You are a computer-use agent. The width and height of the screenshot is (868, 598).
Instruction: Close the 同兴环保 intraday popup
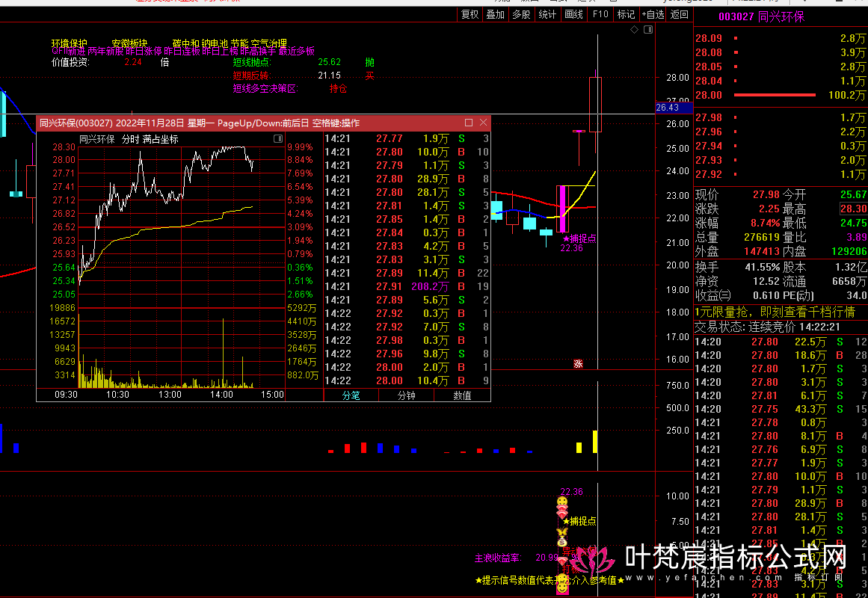click(x=483, y=123)
